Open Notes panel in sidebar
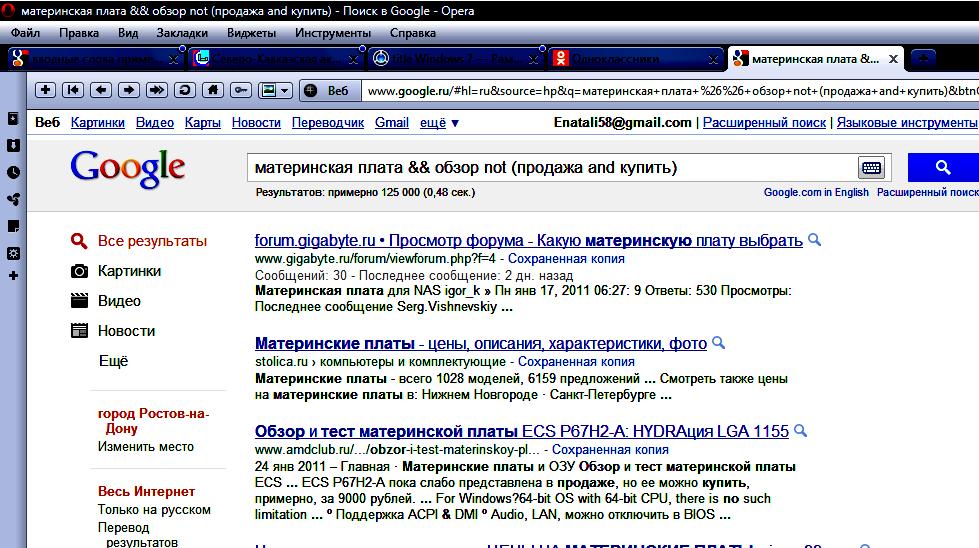 [13, 226]
